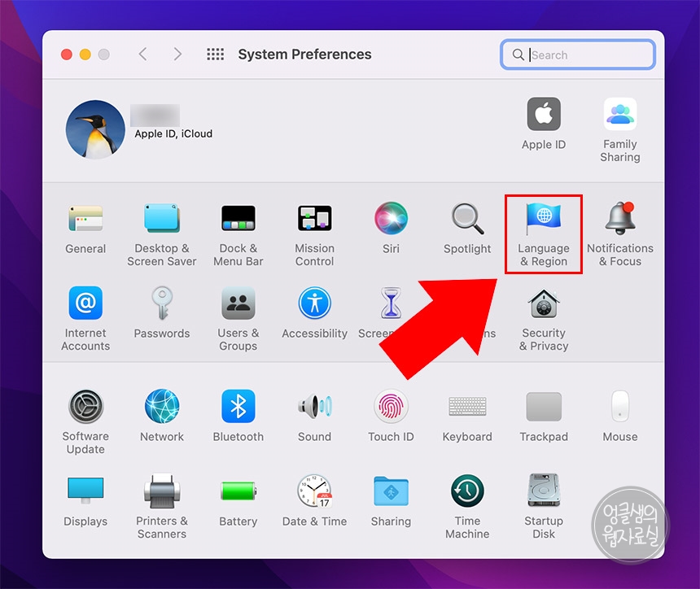Image resolution: width=700 pixels, height=589 pixels.
Task: Minimize the System Preferences window
Action: click(x=85, y=55)
